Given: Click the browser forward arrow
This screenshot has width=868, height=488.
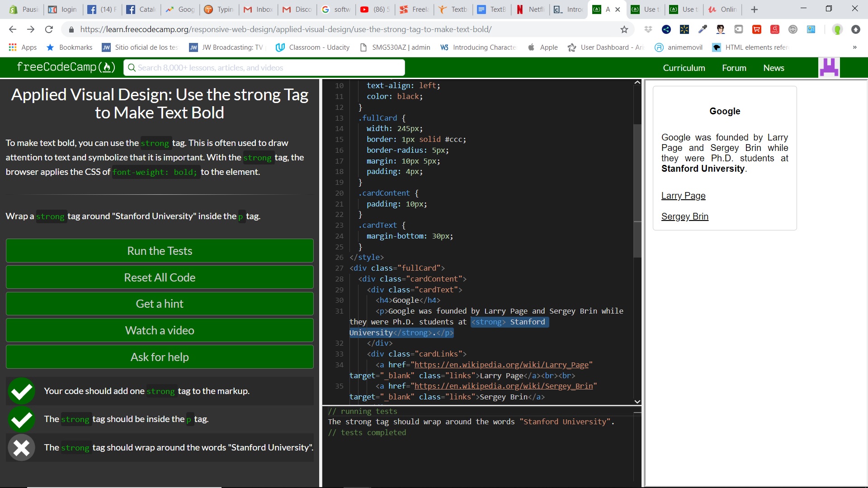Looking at the screenshot, I should (31, 29).
